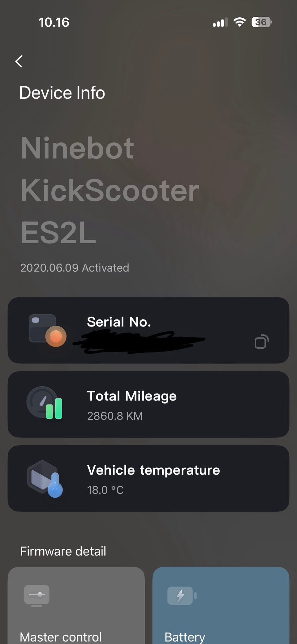The width and height of the screenshot is (297, 644).
Task: Tap the cellular signal bars
Action: point(220,23)
